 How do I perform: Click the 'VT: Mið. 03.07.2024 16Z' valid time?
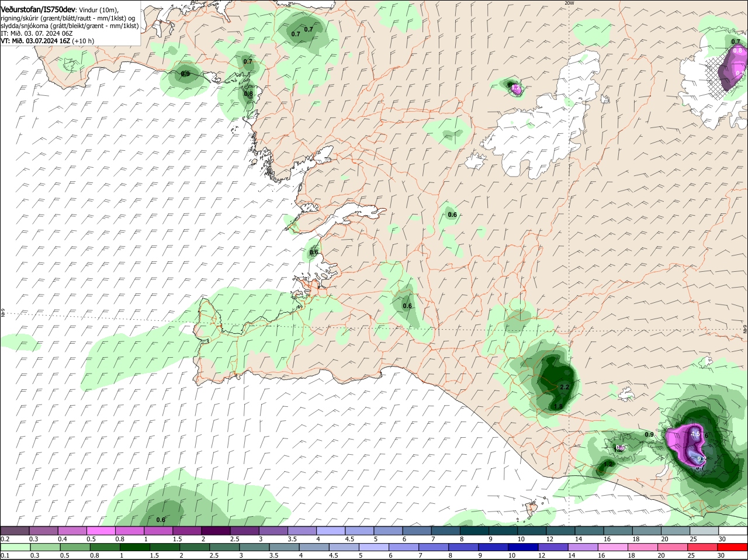pos(36,41)
